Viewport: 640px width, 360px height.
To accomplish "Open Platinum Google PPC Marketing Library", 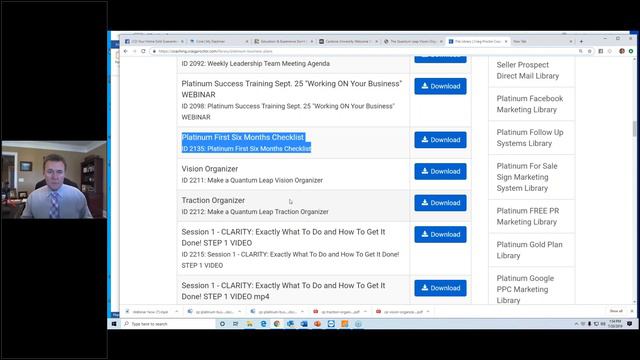I will pos(525,289).
